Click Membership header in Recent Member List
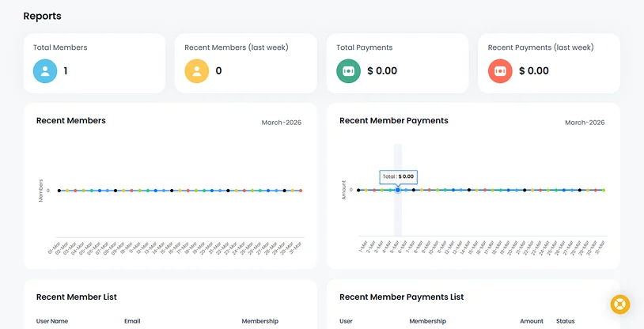The height and width of the screenshot is (329, 644). tap(259, 321)
